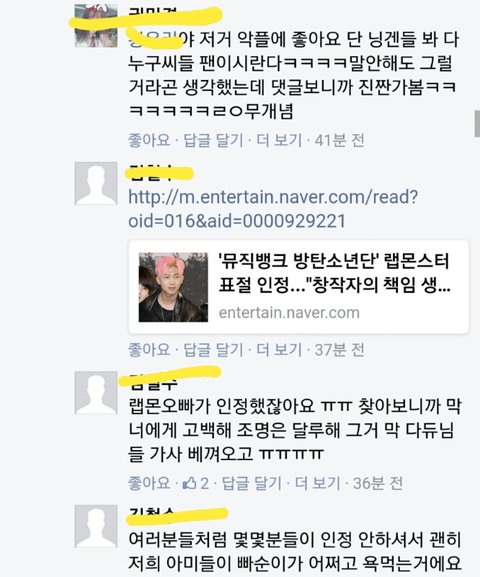The width and height of the screenshot is (480, 577).
Task: Click the gray scrollbar handle on right edge
Action: pyautogui.click(x=477, y=124)
